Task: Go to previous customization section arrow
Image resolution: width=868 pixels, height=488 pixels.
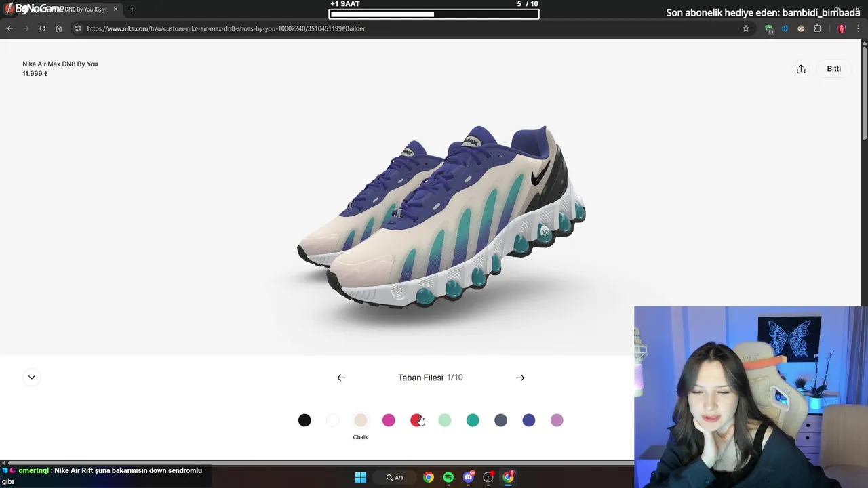Action: point(341,378)
